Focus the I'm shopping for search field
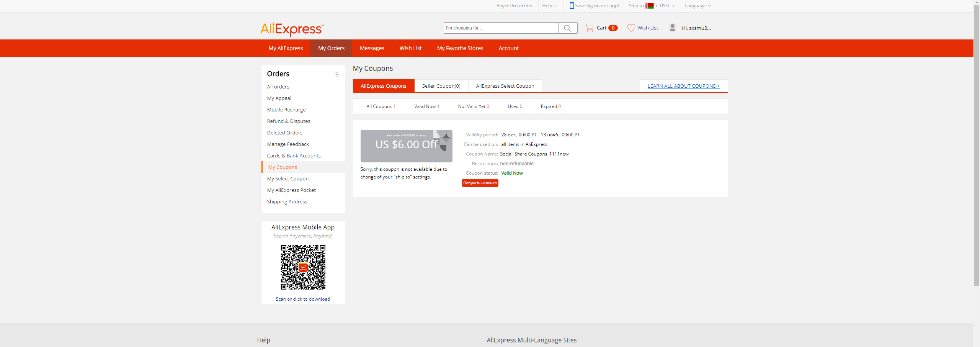This screenshot has height=347, width=980. 501,28
